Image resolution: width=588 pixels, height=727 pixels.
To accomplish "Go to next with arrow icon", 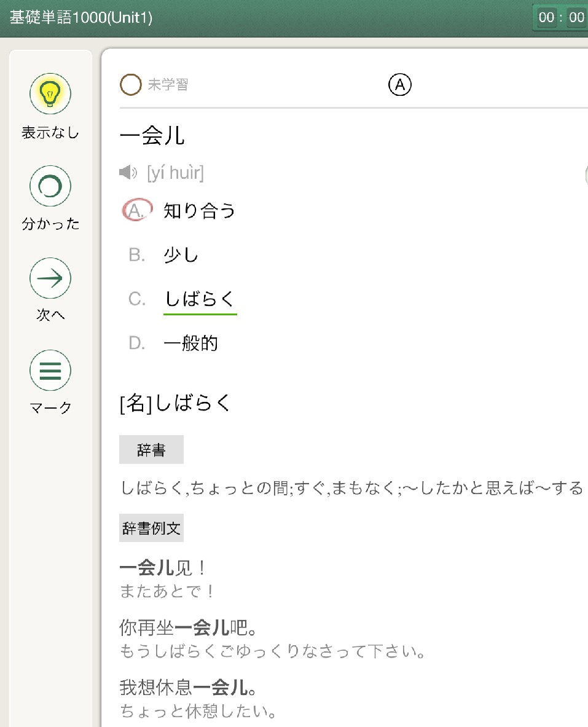I will (50, 278).
